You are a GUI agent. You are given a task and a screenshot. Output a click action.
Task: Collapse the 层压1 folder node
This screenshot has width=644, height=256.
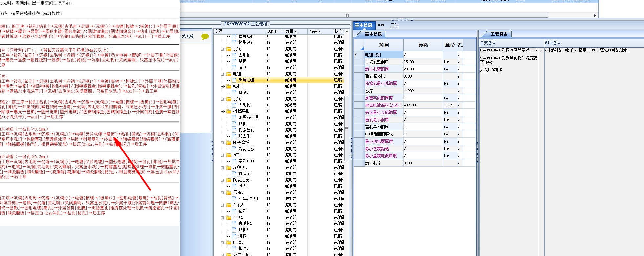[222, 193]
